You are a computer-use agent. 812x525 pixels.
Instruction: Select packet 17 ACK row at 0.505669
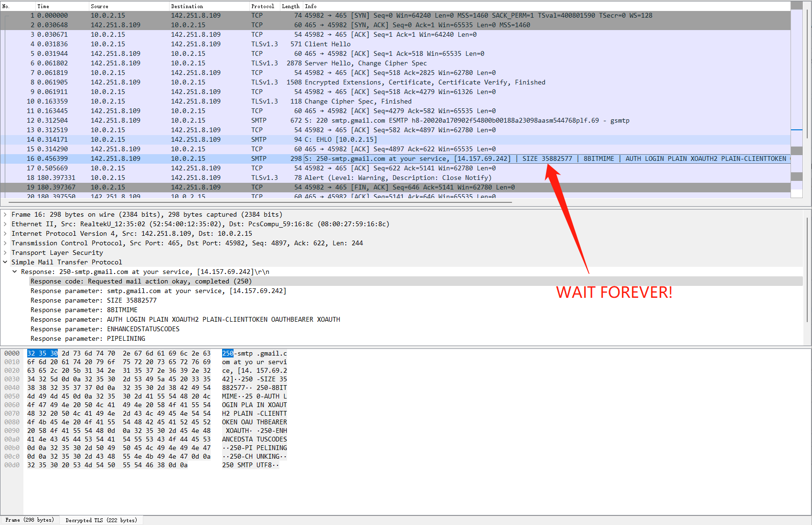pos(395,168)
